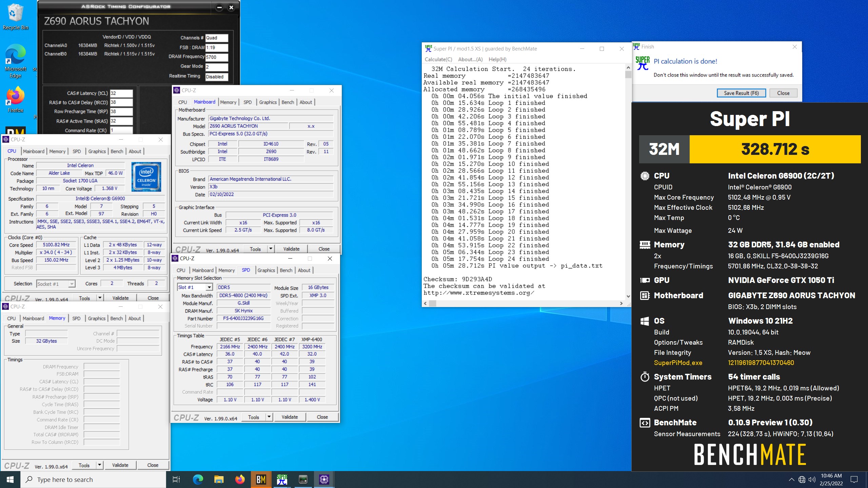Viewport: 868px width, 488px height.
Task: Click the Super PI window title icon
Action: point(428,48)
